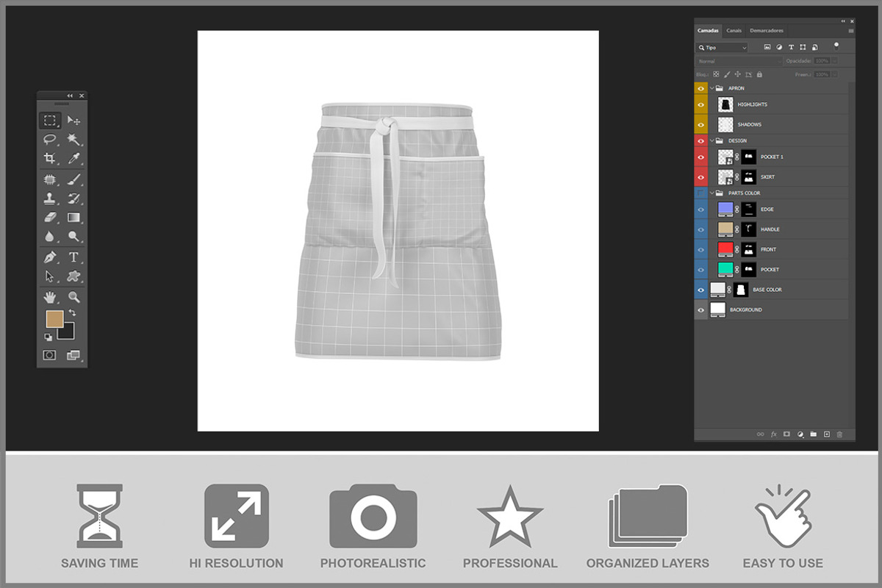Select the Hand tool
Screen dimensions: 882x588
50,297
